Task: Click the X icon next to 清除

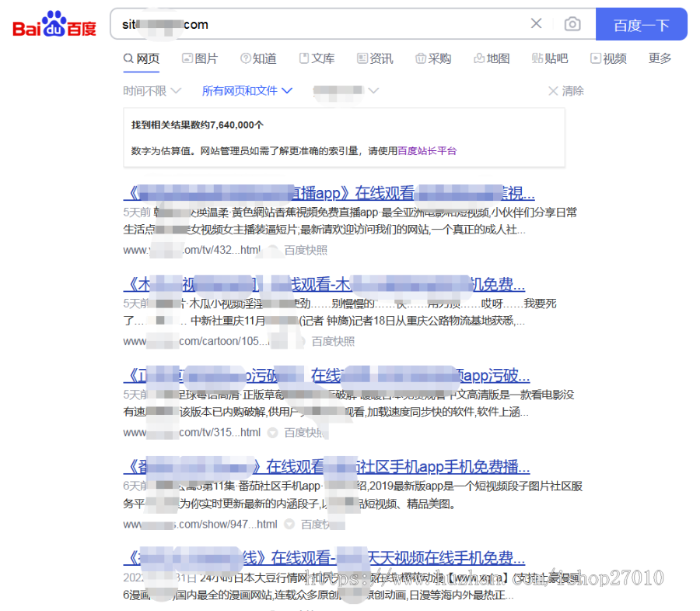Action: (x=553, y=91)
